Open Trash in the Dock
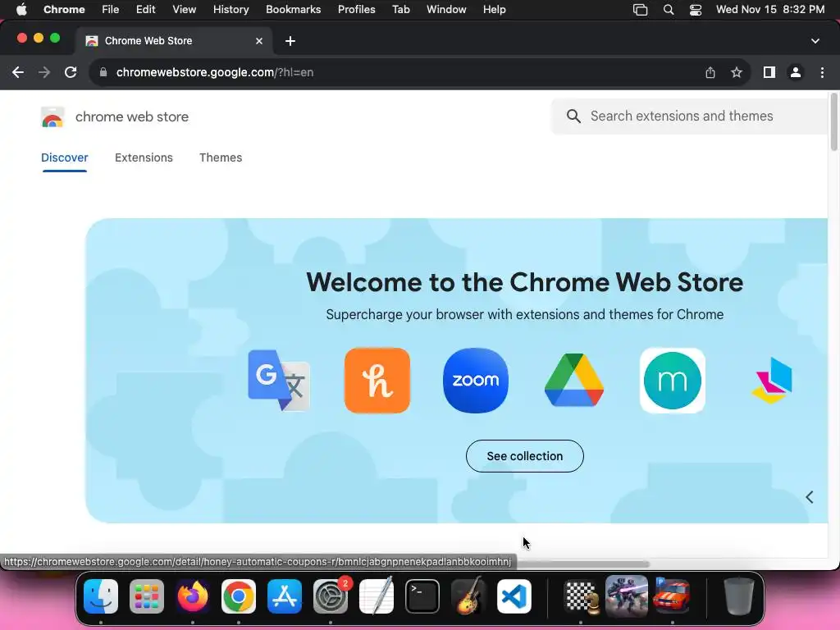Image resolution: width=840 pixels, height=630 pixels. tap(739, 596)
